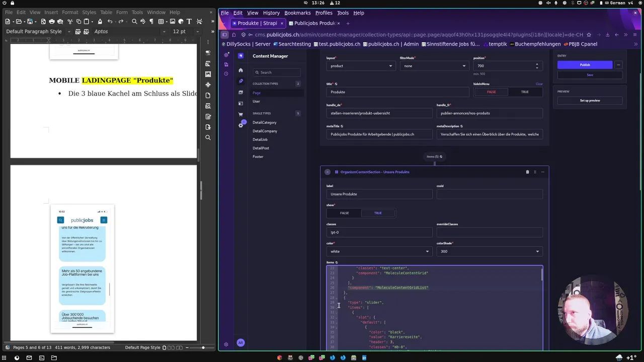
Task: Click the drag handle icon on OrganismContentSection
Action: point(535,172)
